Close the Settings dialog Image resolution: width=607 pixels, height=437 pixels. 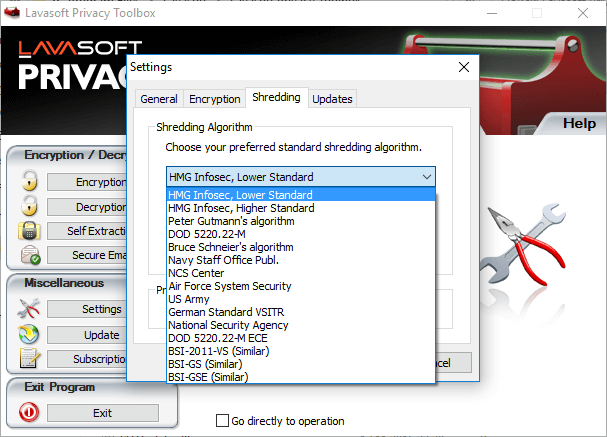point(464,67)
